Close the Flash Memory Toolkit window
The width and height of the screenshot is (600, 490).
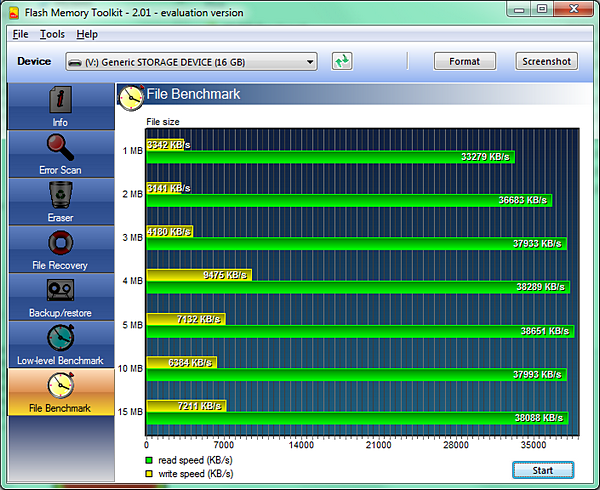pos(573,9)
